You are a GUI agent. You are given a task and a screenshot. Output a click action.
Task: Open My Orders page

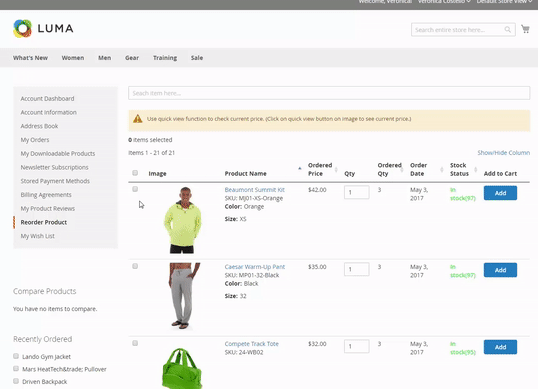pos(35,140)
